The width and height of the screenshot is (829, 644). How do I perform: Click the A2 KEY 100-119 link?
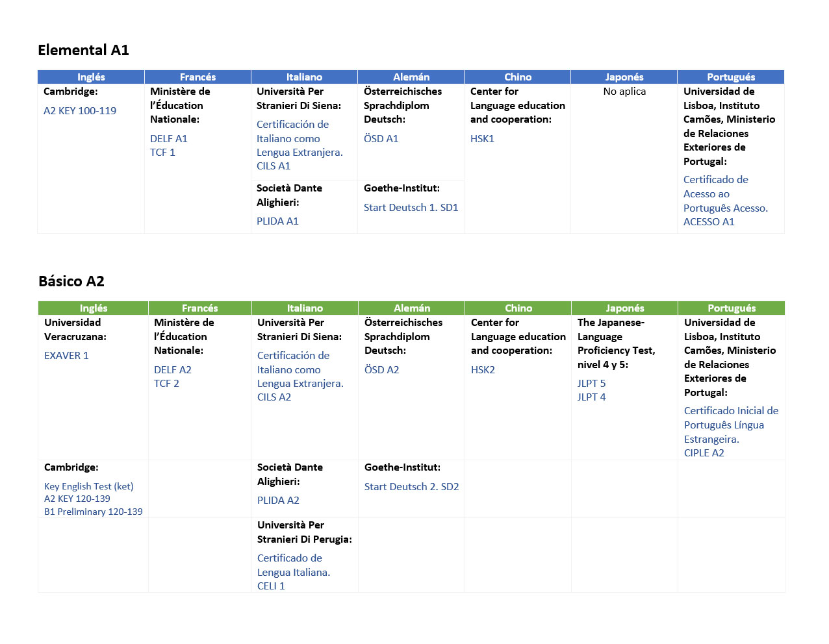(80, 111)
